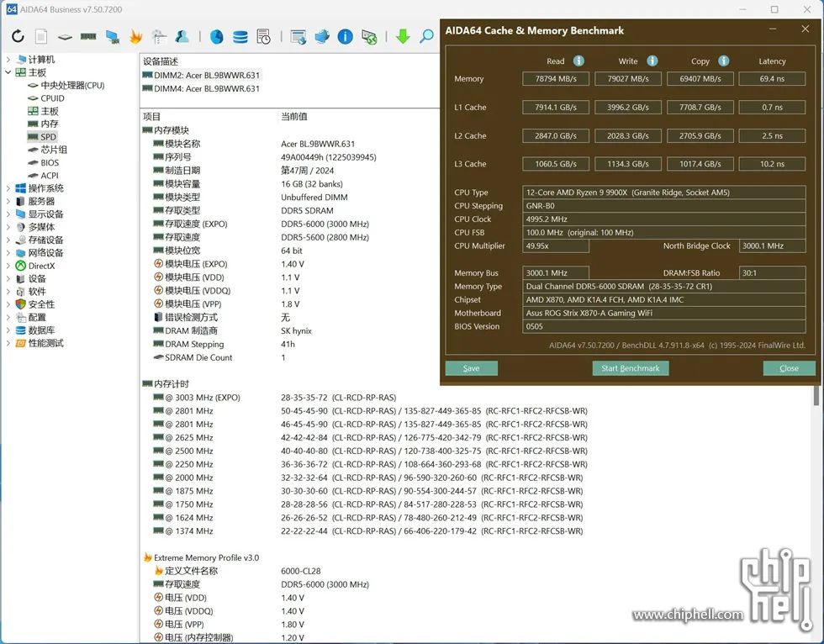Expand the 服务器 tree node

[x=8, y=201]
